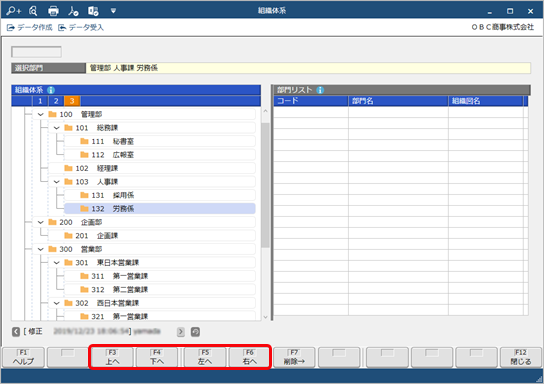Click the magnifier preview icon in title bar
This screenshot has height=384, width=544.
[33, 11]
